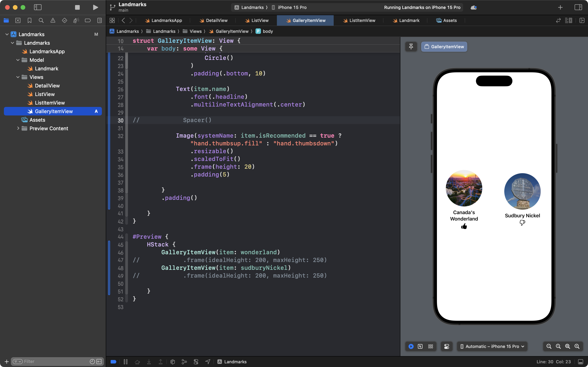Show the Issue navigator warning icon
This screenshot has height=367, width=588.
pos(53,20)
